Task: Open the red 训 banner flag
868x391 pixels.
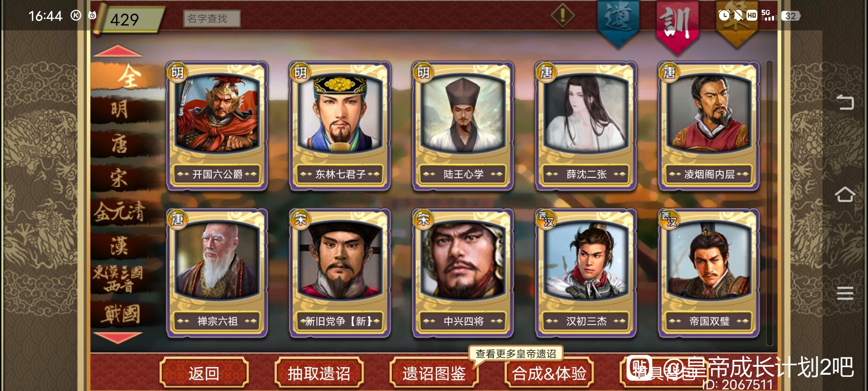Action: pos(677,25)
